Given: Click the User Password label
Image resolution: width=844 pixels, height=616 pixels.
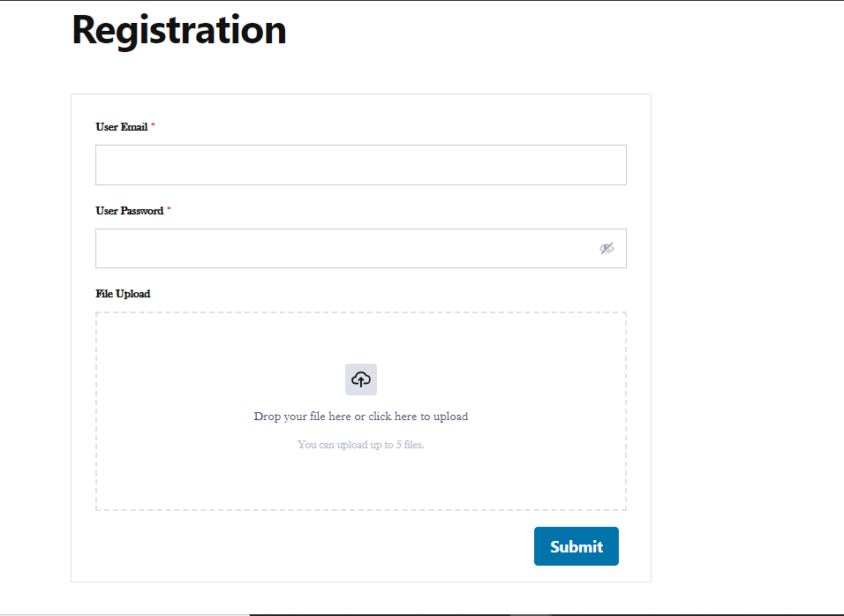Looking at the screenshot, I should (x=130, y=211).
